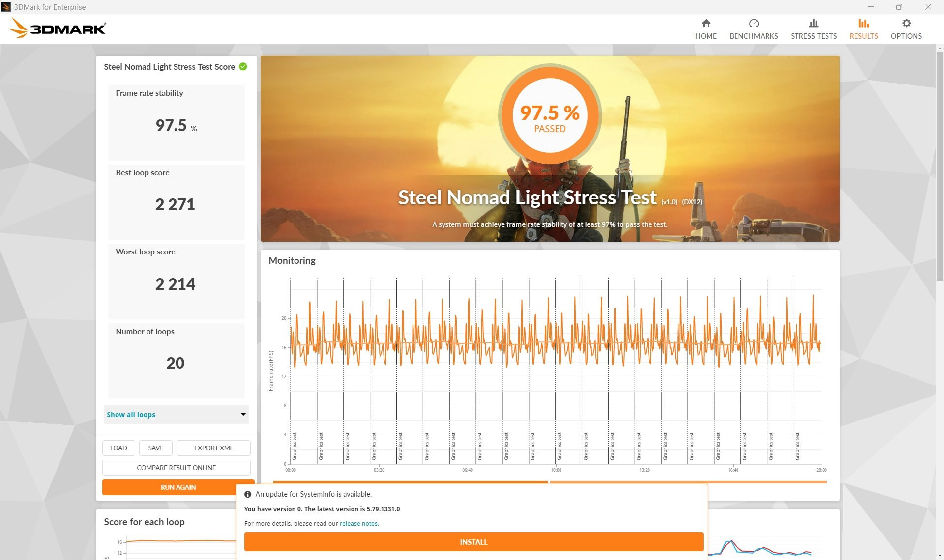Click the Monitoring heading
The image size is (944, 560).
click(x=292, y=260)
